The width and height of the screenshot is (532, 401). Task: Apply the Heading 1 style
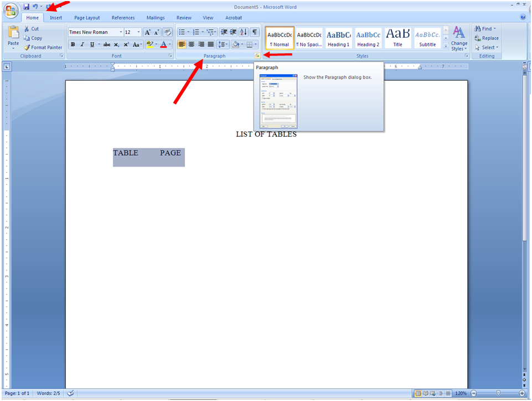tap(338, 38)
